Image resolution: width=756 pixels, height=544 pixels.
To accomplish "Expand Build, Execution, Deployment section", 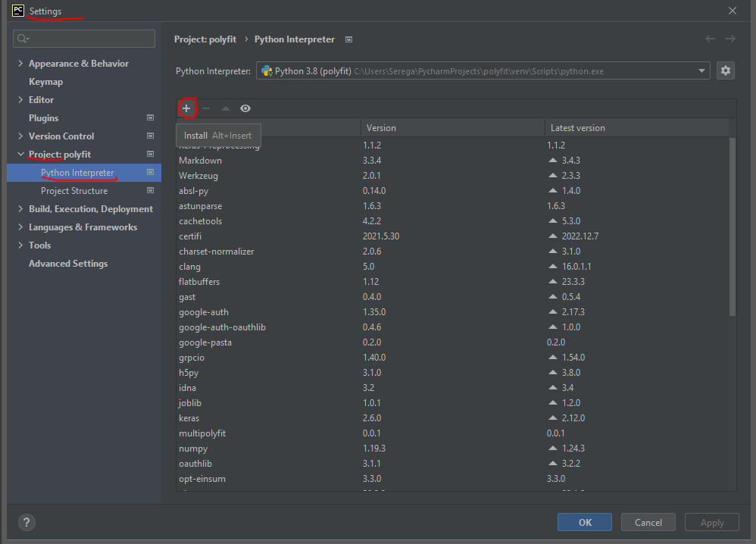I will tap(20, 209).
